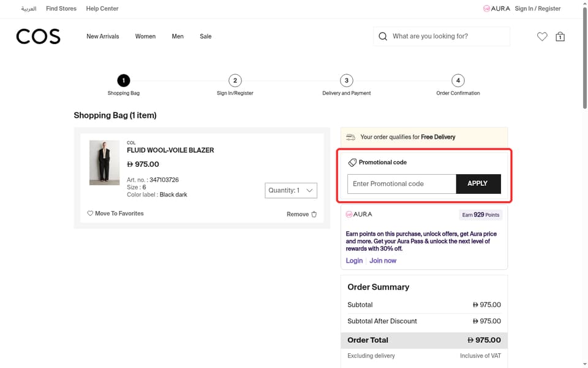Go to Find Stores
Image resolution: width=588 pixels, height=368 pixels.
(x=61, y=9)
